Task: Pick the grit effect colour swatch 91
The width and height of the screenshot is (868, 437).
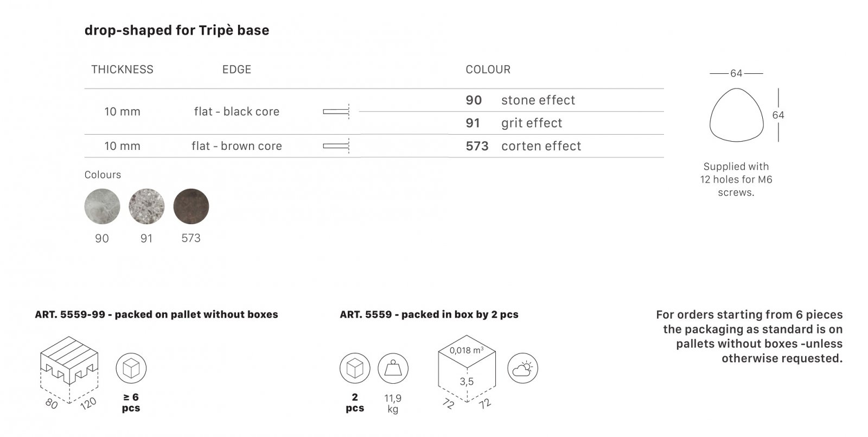Action: click(146, 206)
